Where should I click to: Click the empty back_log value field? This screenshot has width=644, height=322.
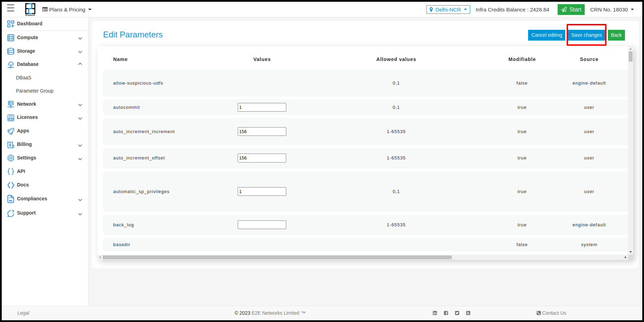262,225
